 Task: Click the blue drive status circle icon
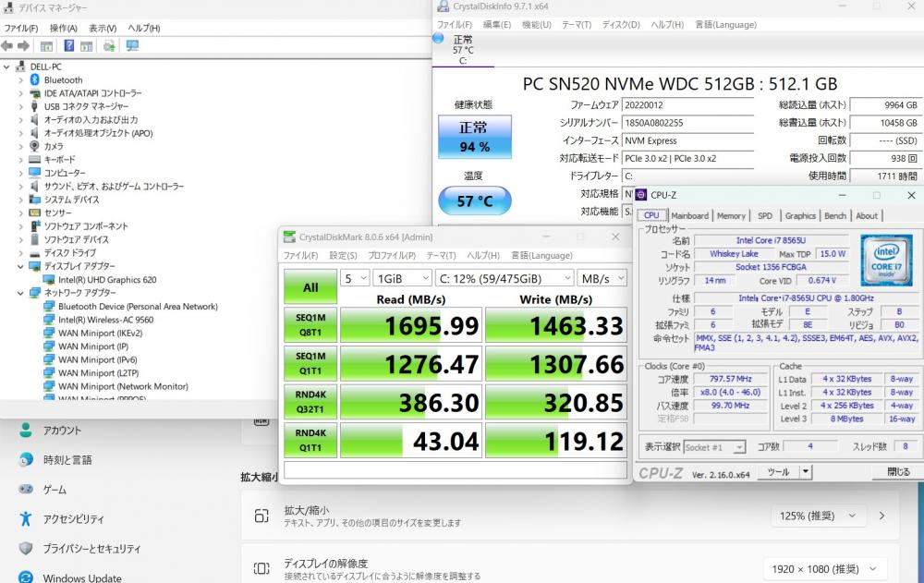[x=438, y=39]
